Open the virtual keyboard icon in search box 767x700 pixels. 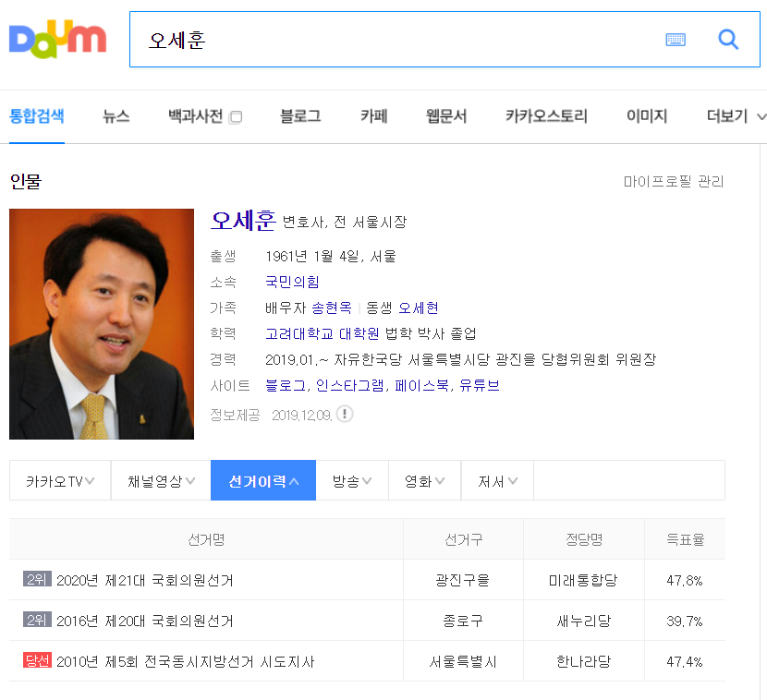pos(676,40)
